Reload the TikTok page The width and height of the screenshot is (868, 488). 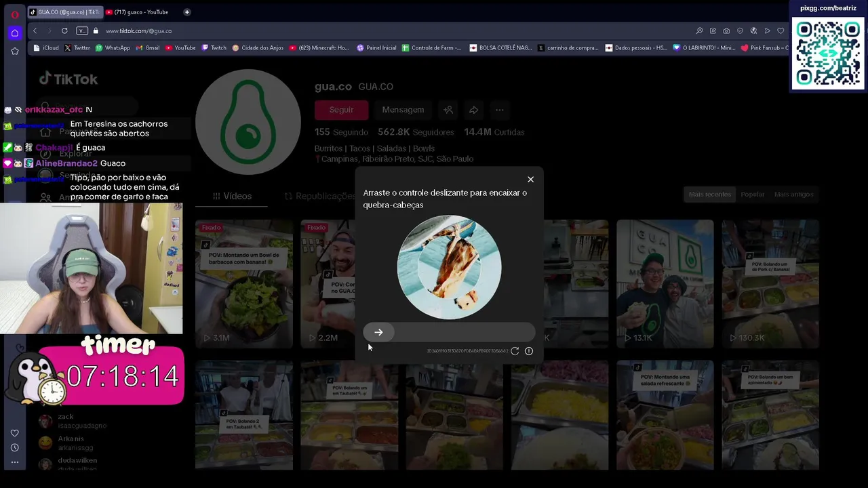[x=64, y=30]
